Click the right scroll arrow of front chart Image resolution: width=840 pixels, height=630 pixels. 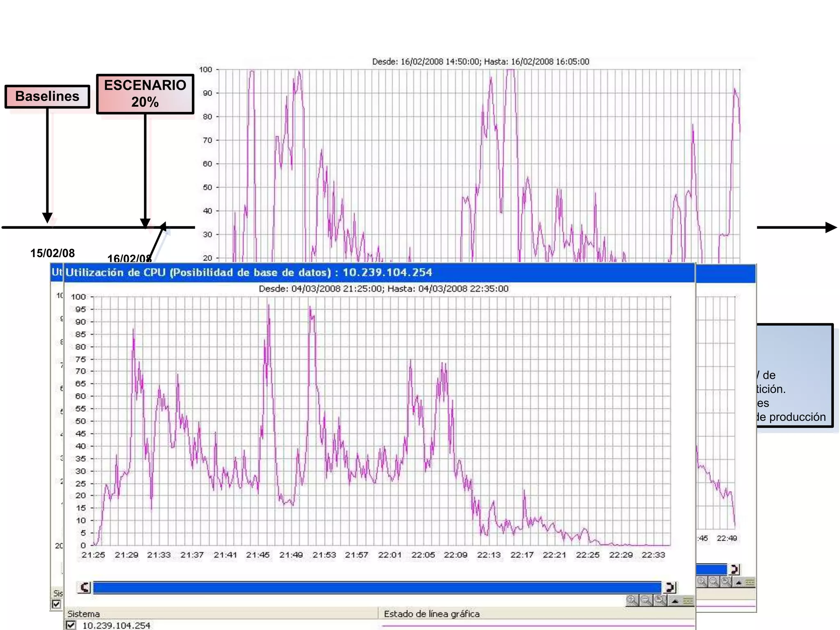(x=670, y=587)
